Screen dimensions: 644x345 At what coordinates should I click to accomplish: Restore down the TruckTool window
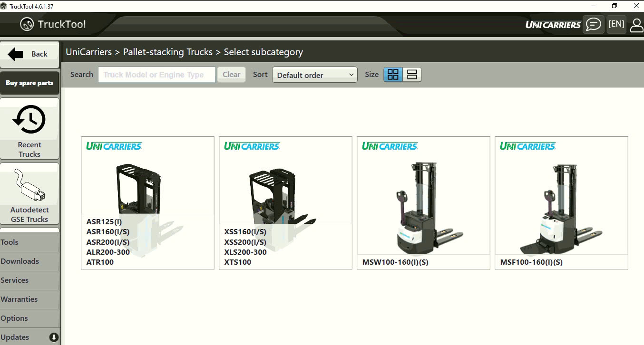[x=615, y=6]
